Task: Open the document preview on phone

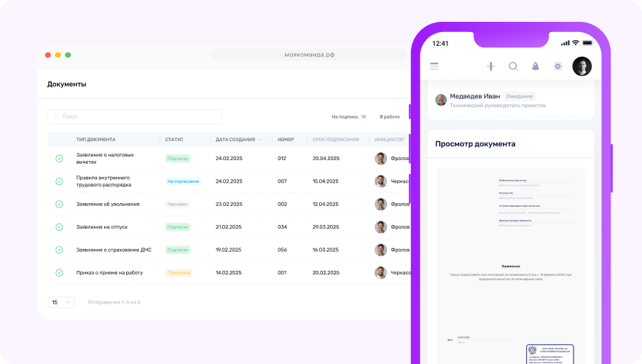Action: click(511, 266)
